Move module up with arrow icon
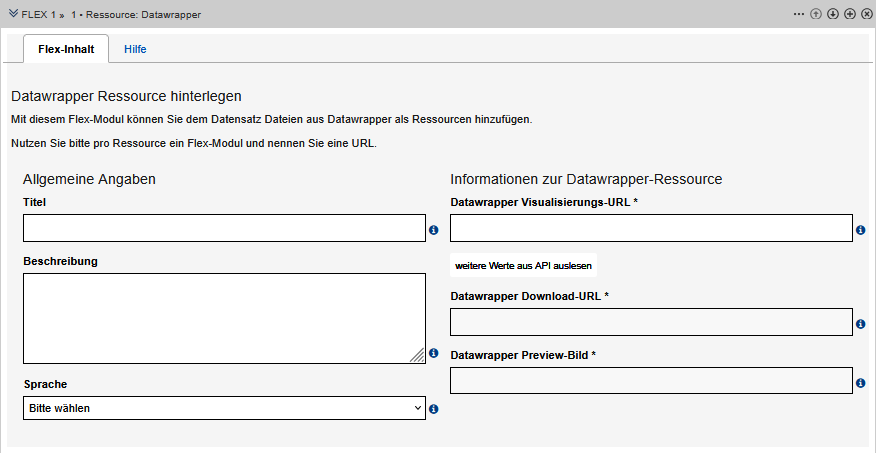The width and height of the screenshot is (876, 453). click(816, 14)
